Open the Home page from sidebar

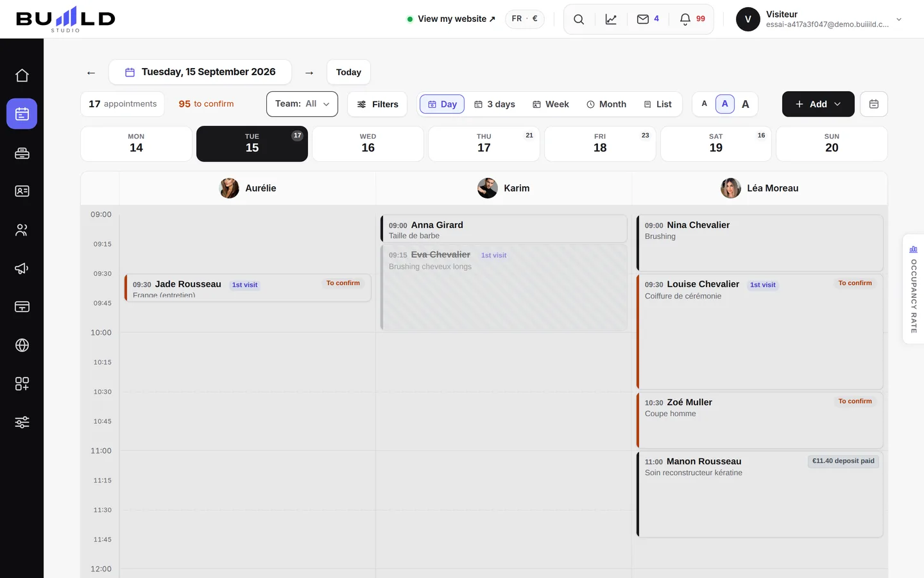pos(22,75)
